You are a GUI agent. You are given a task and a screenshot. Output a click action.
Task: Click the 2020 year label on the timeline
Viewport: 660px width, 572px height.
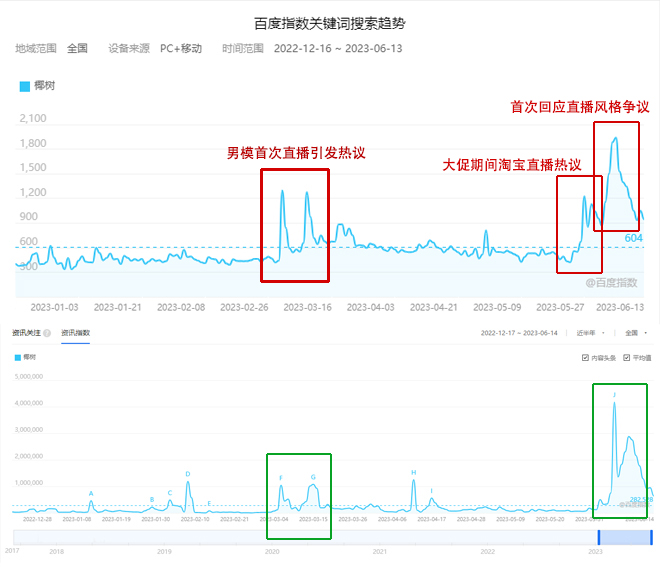272,551
